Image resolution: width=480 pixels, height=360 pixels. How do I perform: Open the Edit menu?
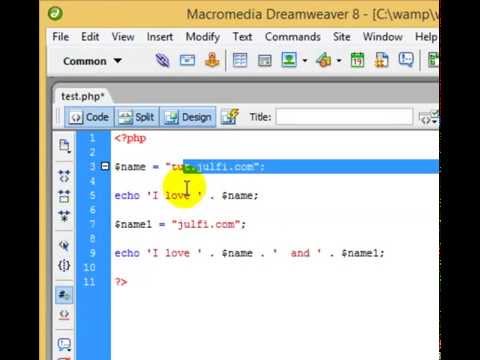point(90,36)
